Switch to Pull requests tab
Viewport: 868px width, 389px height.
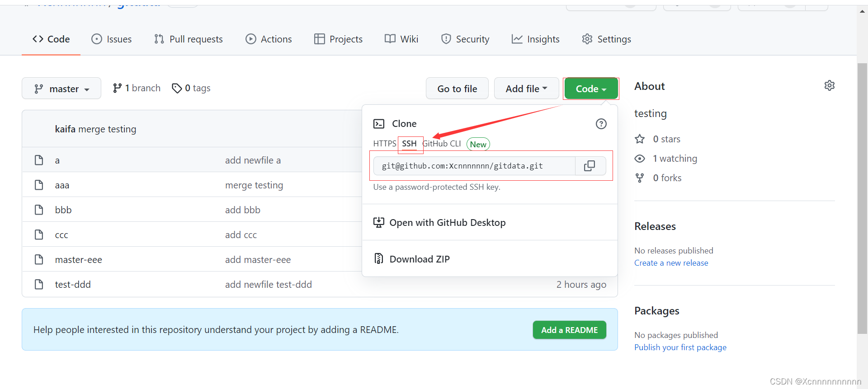coord(188,39)
